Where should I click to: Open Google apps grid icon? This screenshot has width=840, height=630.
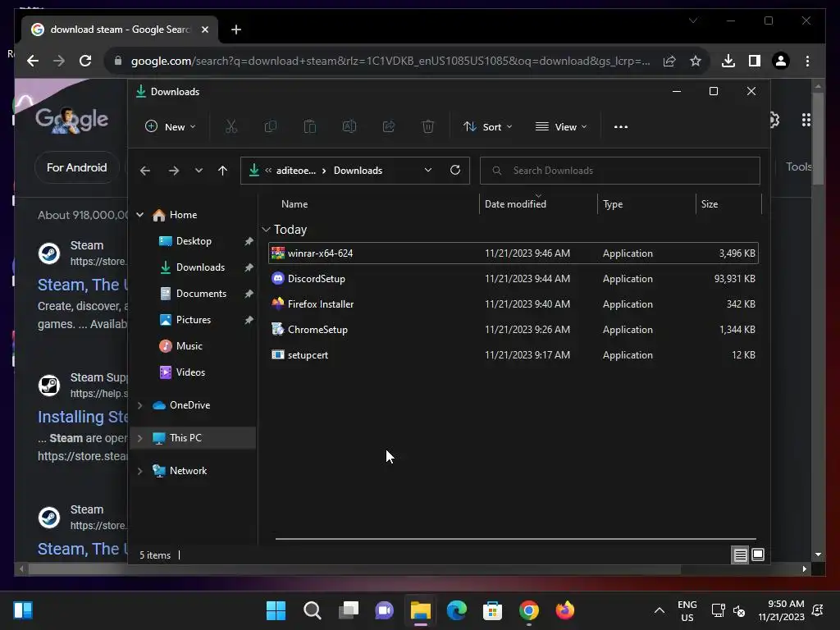[x=806, y=120]
